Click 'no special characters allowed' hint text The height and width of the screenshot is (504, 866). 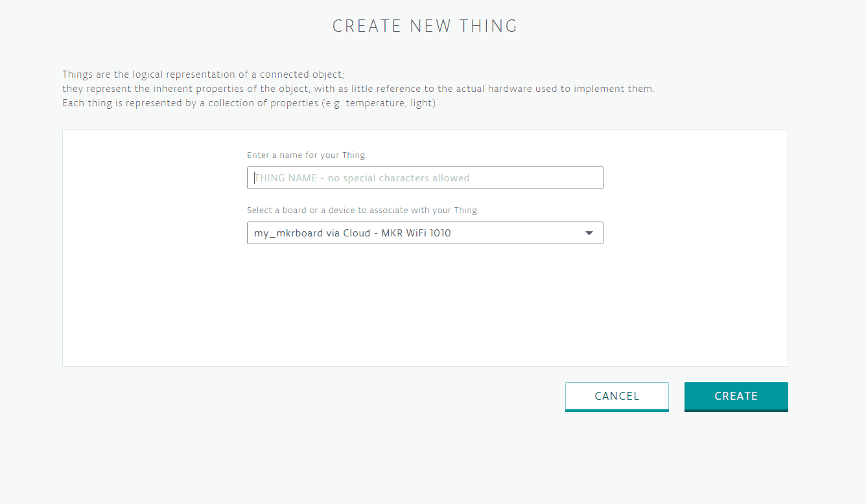pos(398,178)
